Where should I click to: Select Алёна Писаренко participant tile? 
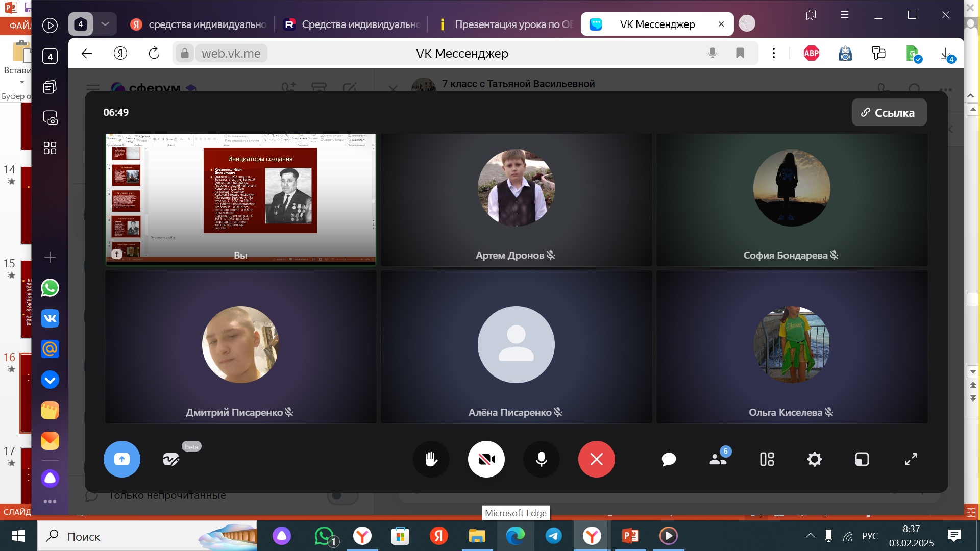coord(516,346)
